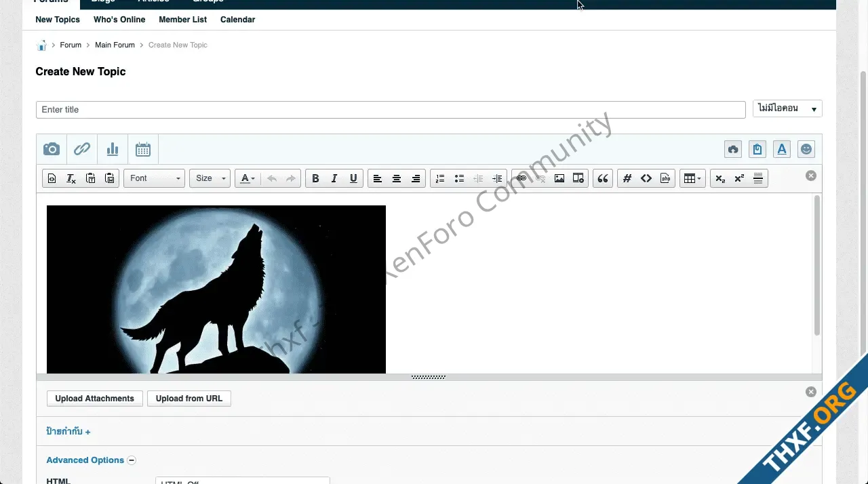Insert bulleted list
This screenshot has width=868, height=484.
coord(459,178)
